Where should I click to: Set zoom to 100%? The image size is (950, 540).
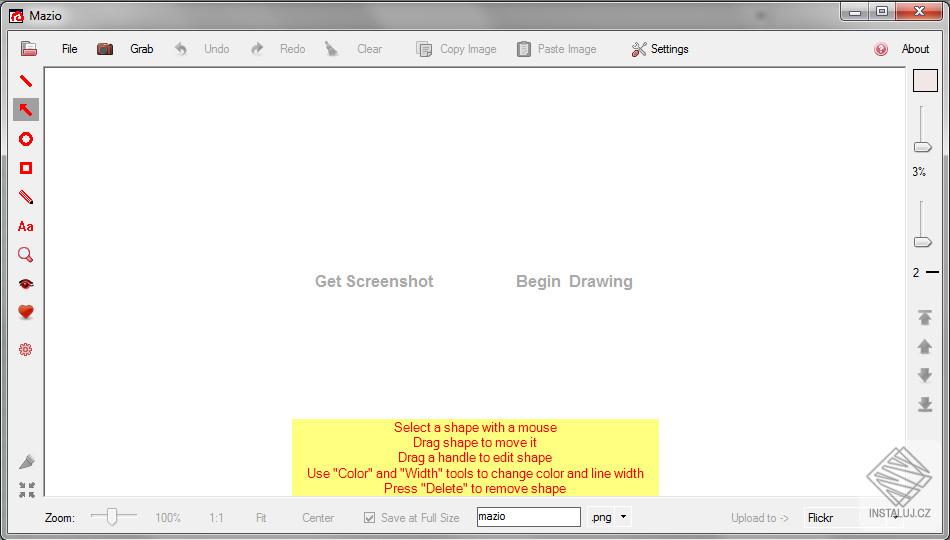[x=168, y=518]
